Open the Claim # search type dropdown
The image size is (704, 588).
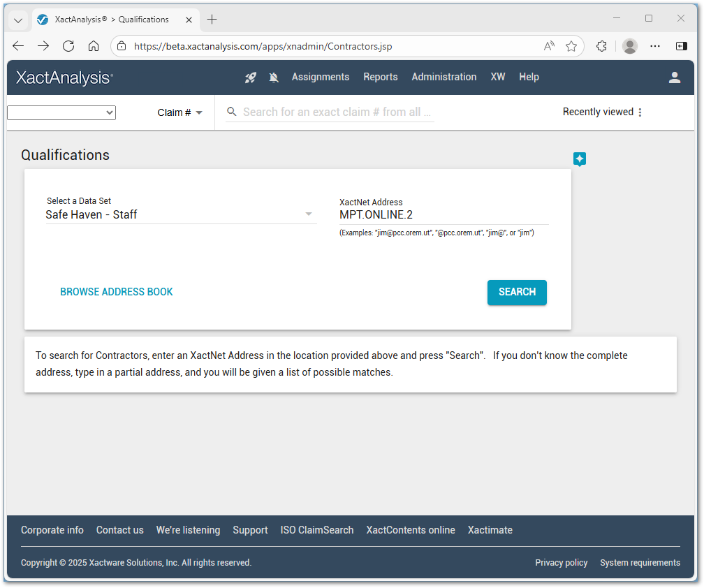click(x=180, y=112)
